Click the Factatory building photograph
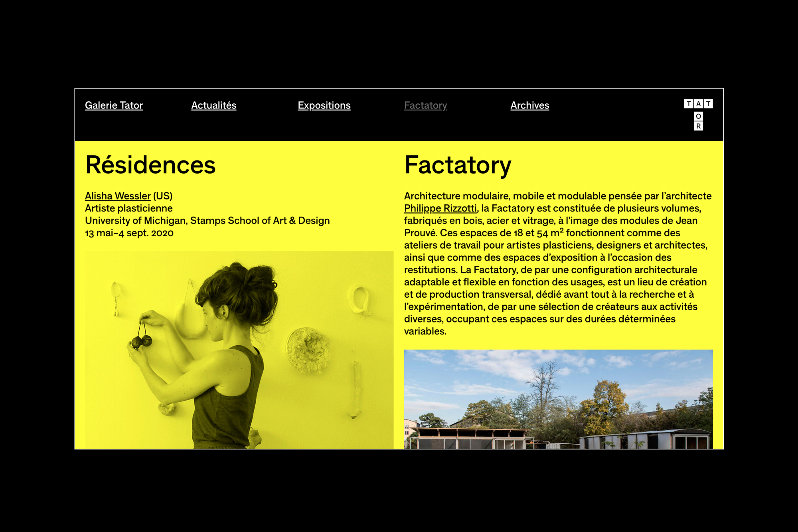The width and height of the screenshot is (798, 532). tap(558, 399)
